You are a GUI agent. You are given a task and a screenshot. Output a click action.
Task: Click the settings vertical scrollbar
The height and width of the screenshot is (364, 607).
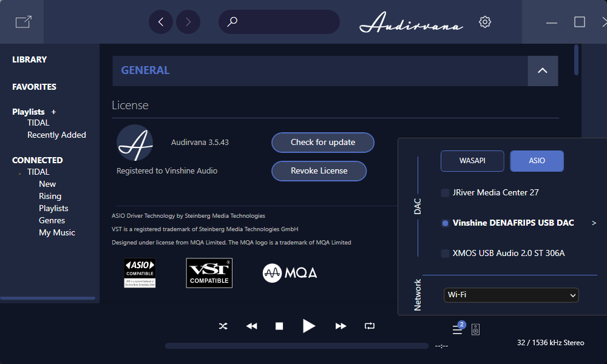click(576, 60)
